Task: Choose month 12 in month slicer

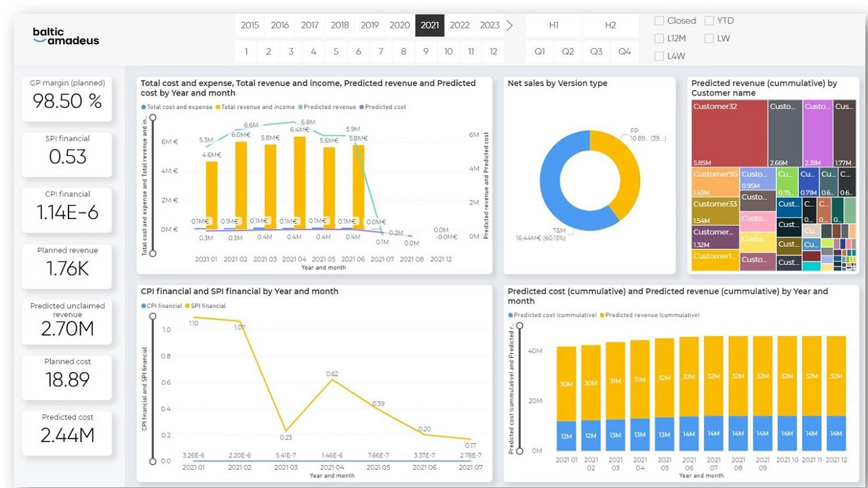Action: [493, 52]
